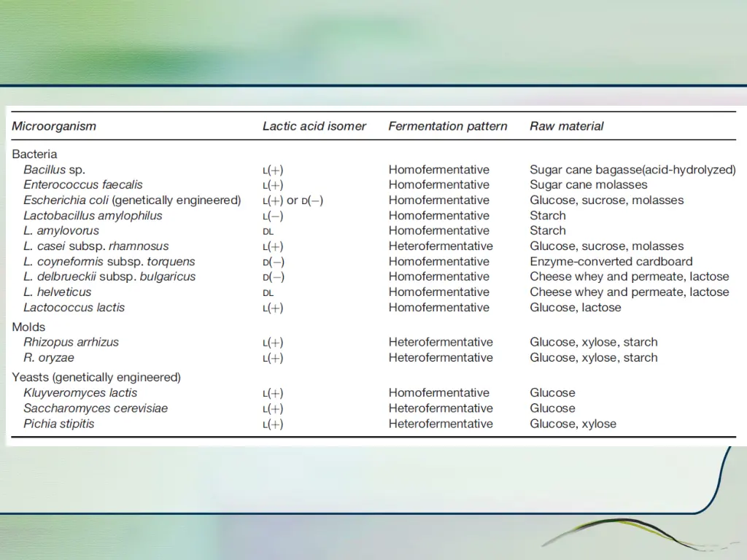
Task: Select the "Enzyme-converted cardboard" cell
Action: [x=611, y=262]
